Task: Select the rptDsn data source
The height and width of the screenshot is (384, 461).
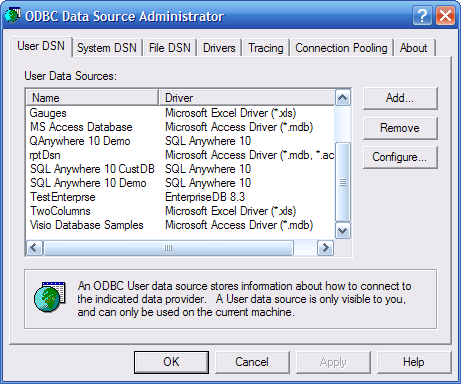Action: click(45, 155)
